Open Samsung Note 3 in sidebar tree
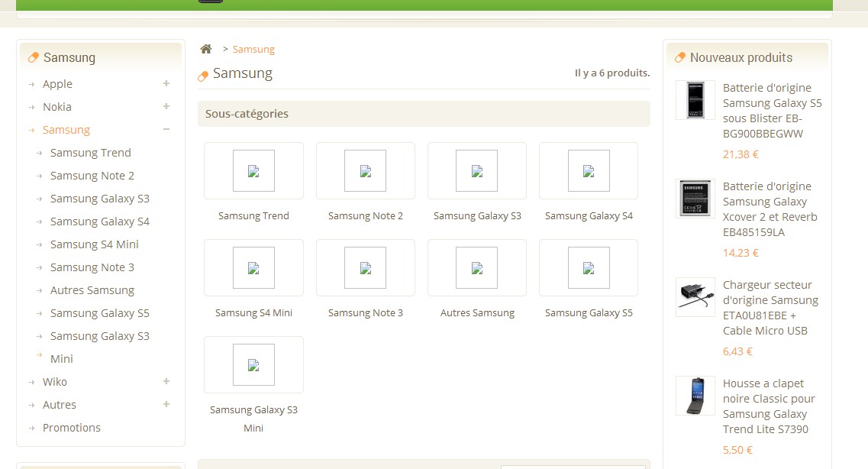868x469 pixels. (x=92, y=267)
